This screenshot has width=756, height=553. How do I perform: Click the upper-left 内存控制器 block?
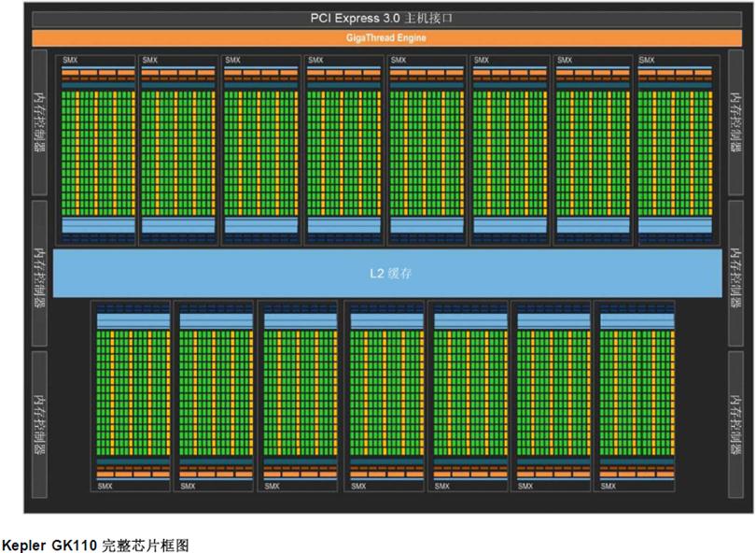(39, 122)
